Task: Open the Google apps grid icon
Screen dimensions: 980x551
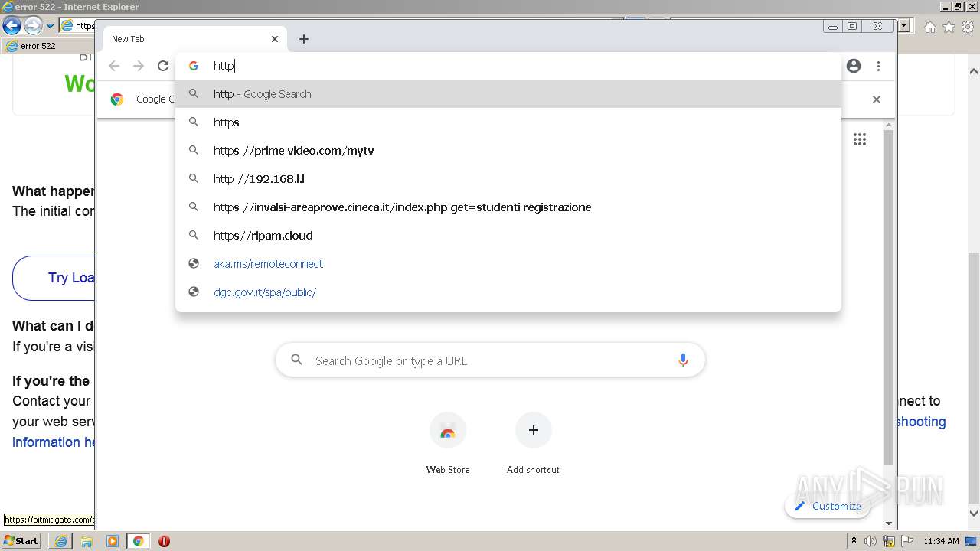Action: (860, 139)
